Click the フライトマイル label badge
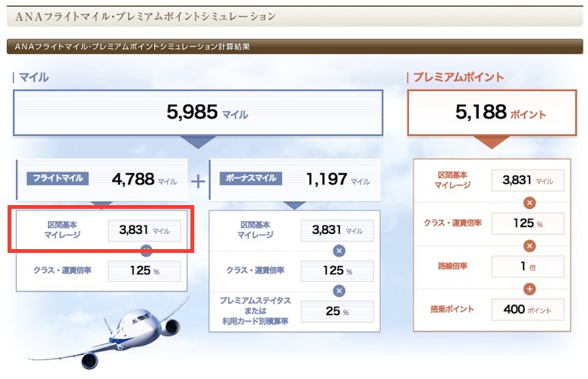 (58, 179)
